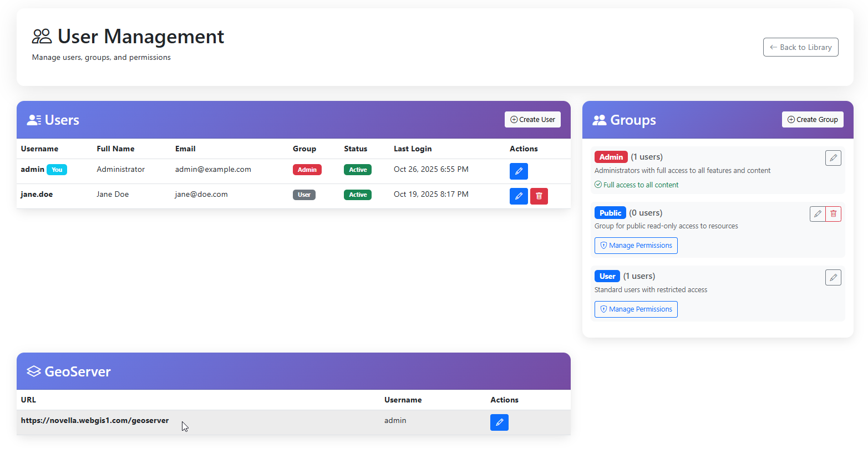
Task: Edit the Admin group
Action: pyautogui.click(x=833, y=158)
